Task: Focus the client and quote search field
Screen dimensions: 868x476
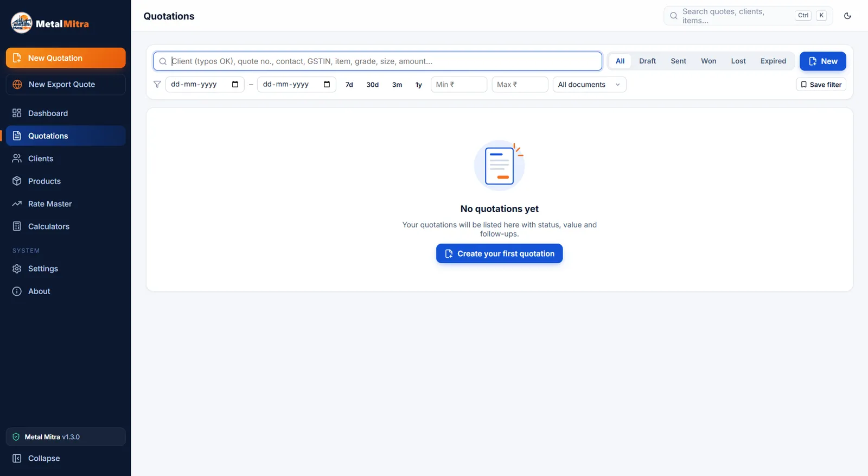Action: pos(378,61)
